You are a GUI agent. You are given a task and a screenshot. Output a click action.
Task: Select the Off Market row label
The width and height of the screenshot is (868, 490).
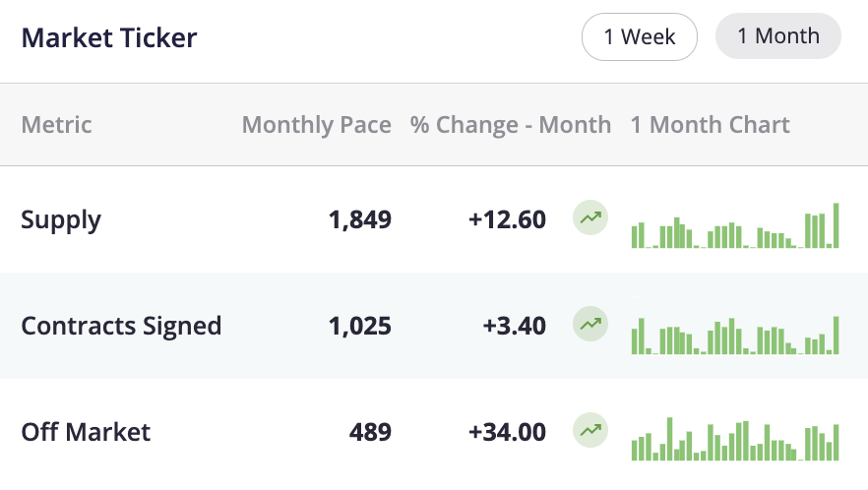click(x=86, y=432)
